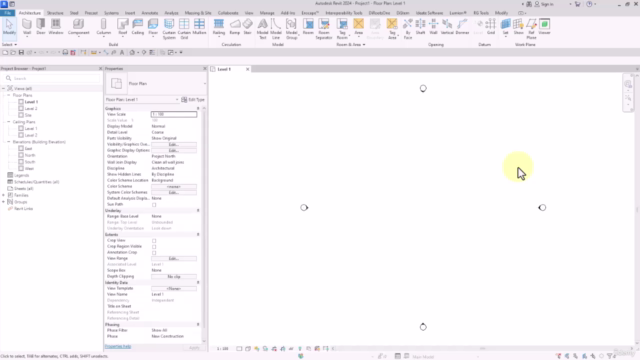Pick the Mullion tool

(x=199, y=27)
